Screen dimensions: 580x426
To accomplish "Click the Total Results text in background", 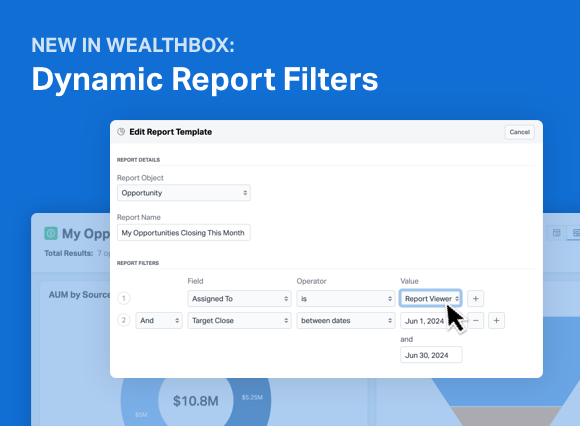I will (x=69, y=253).
